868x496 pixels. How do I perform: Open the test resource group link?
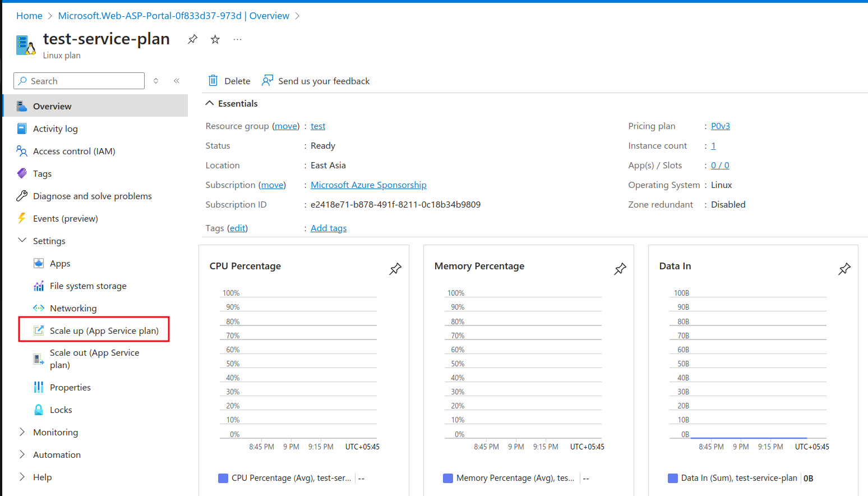318,126
